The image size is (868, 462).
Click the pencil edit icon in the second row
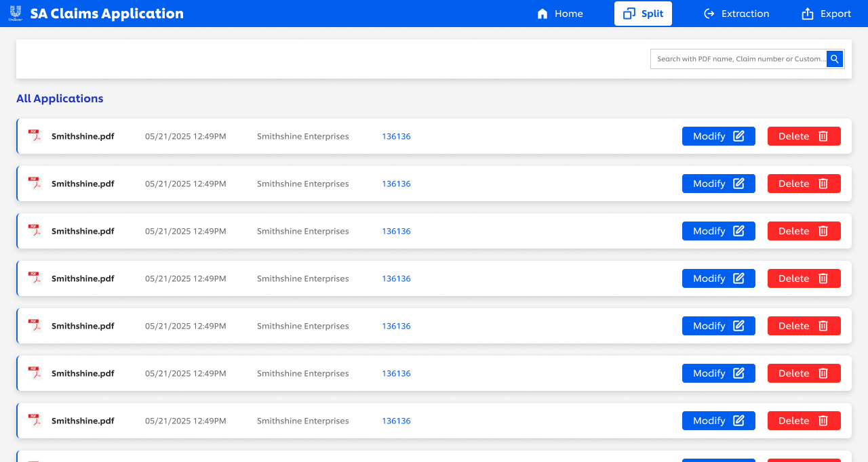738,184
